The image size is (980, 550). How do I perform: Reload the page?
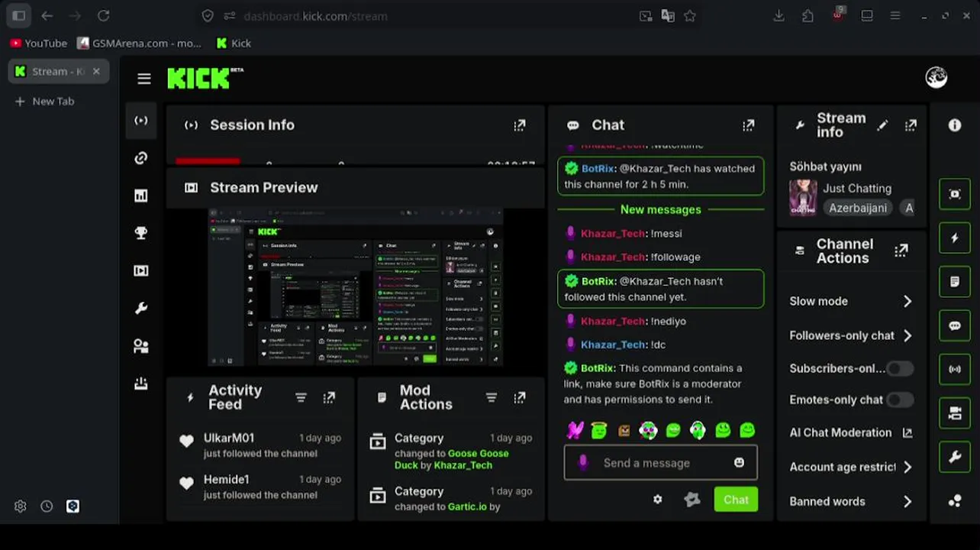[103, 16]
